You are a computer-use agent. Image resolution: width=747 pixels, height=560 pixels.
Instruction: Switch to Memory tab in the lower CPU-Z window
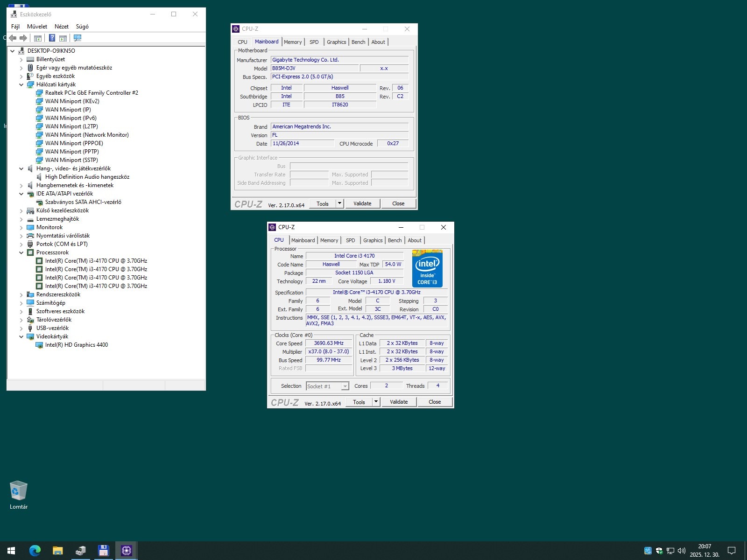coord(329,240)
